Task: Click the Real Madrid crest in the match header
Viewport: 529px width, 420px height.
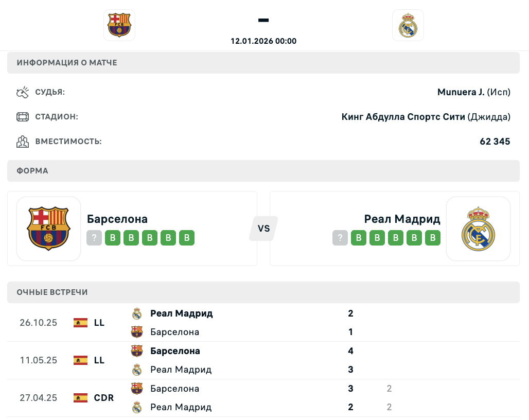Action: (x=408, y=25)
